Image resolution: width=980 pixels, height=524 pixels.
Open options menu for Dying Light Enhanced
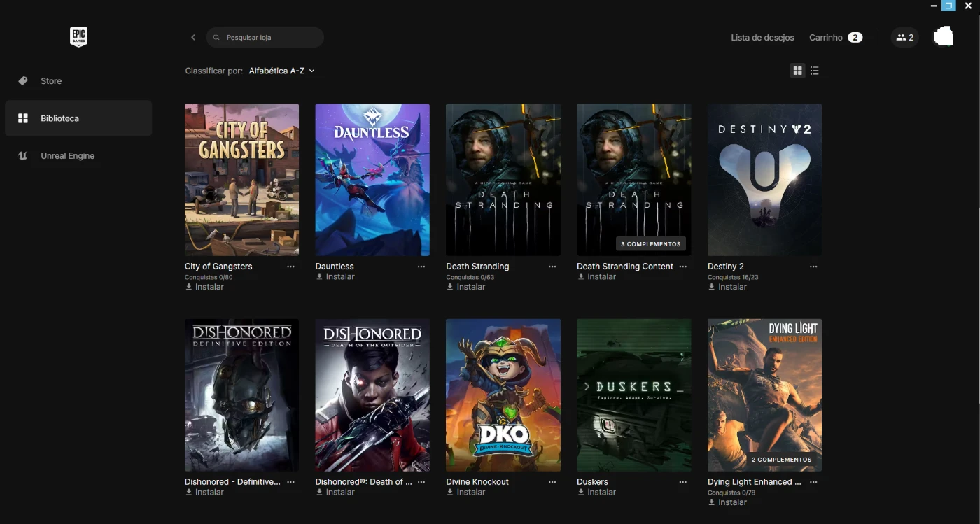tap(813, 482)
